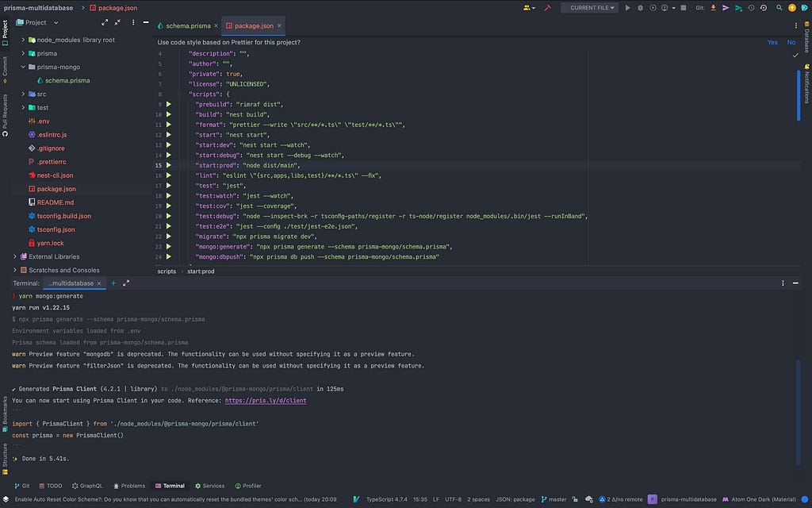Open the pris.ly/d/client link

point(265,400)
